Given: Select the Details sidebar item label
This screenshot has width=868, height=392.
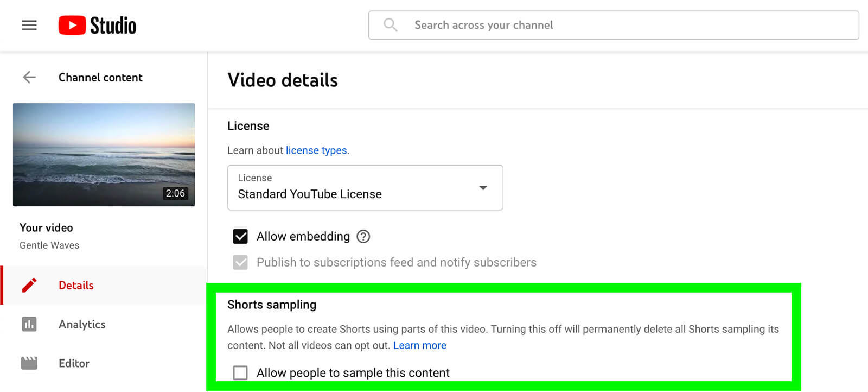Looking at the screenshot, I should coord(76,286).
